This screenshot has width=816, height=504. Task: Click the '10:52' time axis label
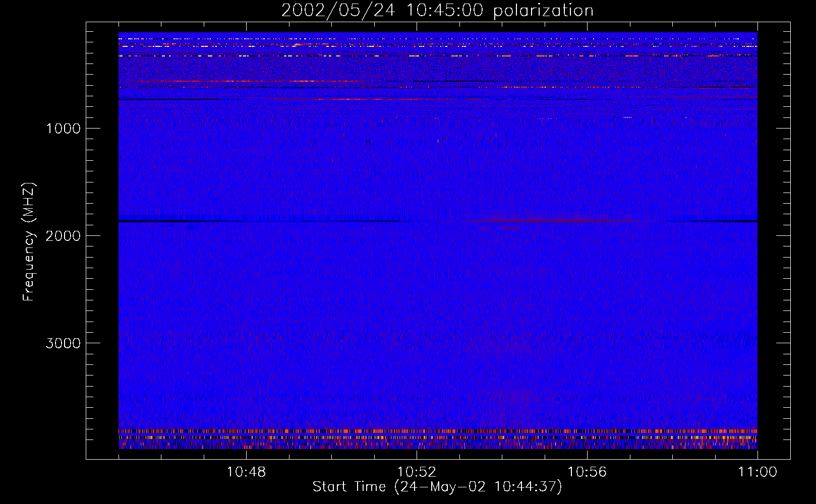click(x=417, y=472)
